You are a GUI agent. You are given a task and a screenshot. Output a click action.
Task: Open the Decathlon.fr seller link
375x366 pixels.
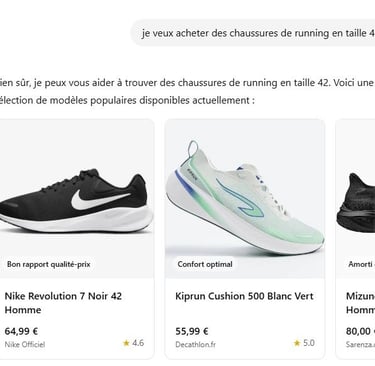(x=195, y=344)
